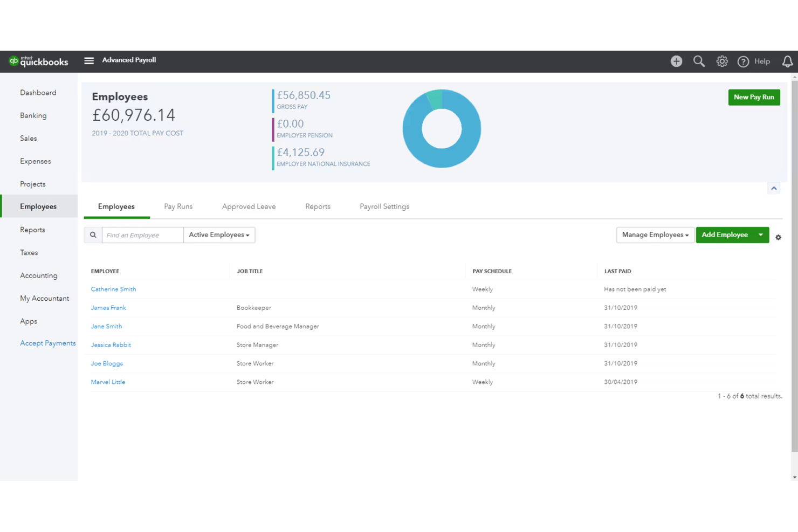
Task: Open employee James Frank
Action: (108, 308)
